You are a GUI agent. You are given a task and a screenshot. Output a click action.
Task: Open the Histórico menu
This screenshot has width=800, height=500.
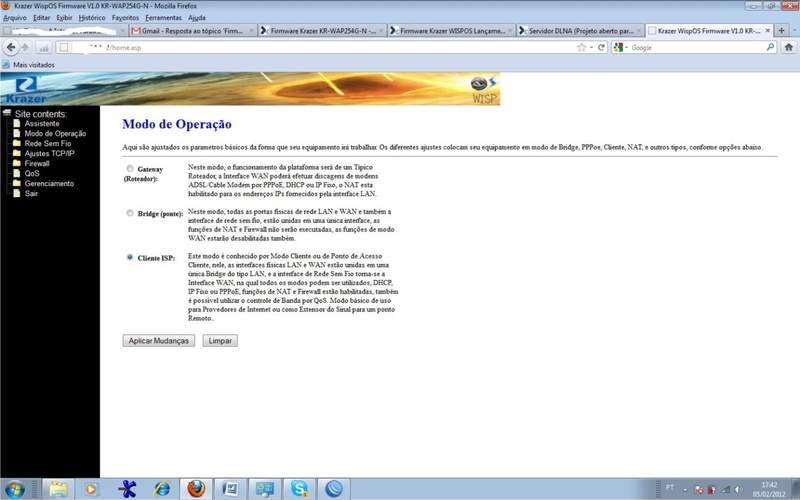coord(92,18)
